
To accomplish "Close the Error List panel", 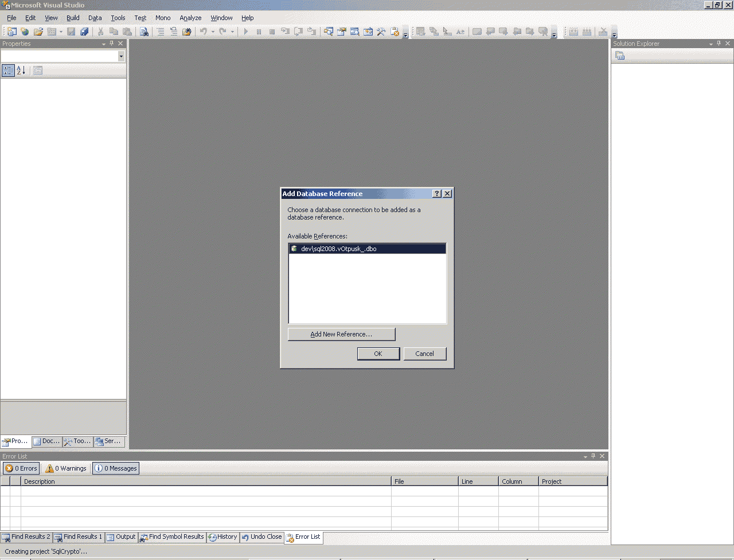I will (x=602, y=456).
